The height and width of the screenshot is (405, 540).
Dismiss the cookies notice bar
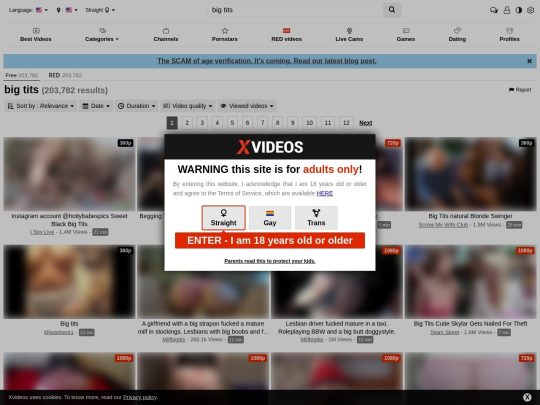[527, 397]
